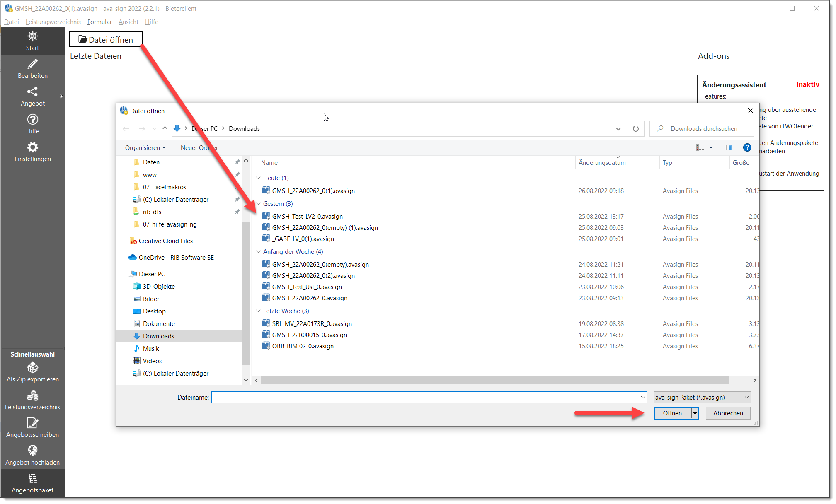The image size is (836, 504).
Task: Open the Leistungsverzeichnis menu
Action: (53, 22)
